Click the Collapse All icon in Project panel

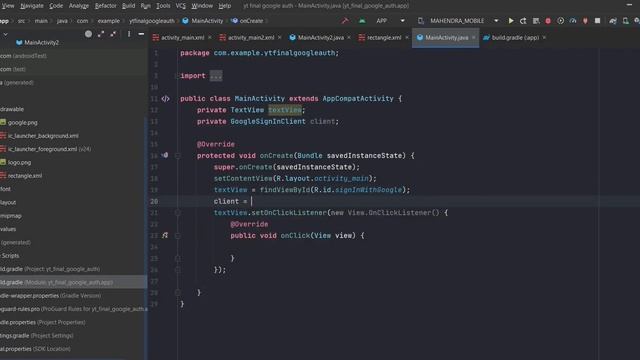[x=113, y=34]
